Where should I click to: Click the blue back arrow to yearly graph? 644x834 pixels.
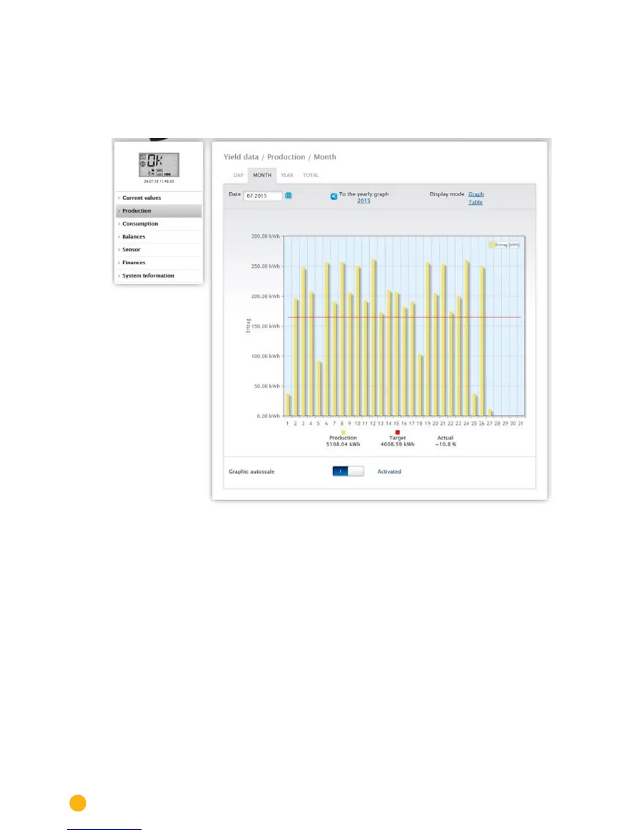(x=334, y=196)
